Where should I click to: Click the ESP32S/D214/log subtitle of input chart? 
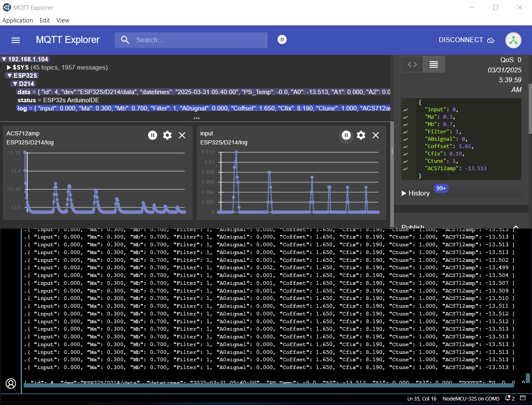(224, 142)
